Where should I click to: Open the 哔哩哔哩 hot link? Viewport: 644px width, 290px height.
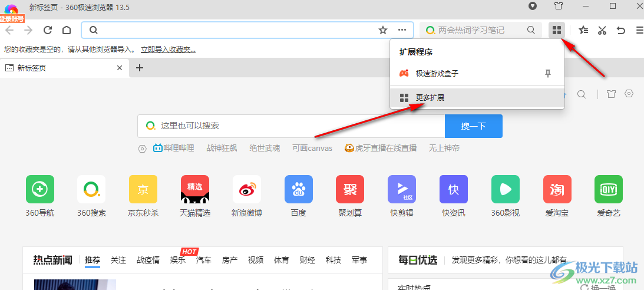point(174,149)
